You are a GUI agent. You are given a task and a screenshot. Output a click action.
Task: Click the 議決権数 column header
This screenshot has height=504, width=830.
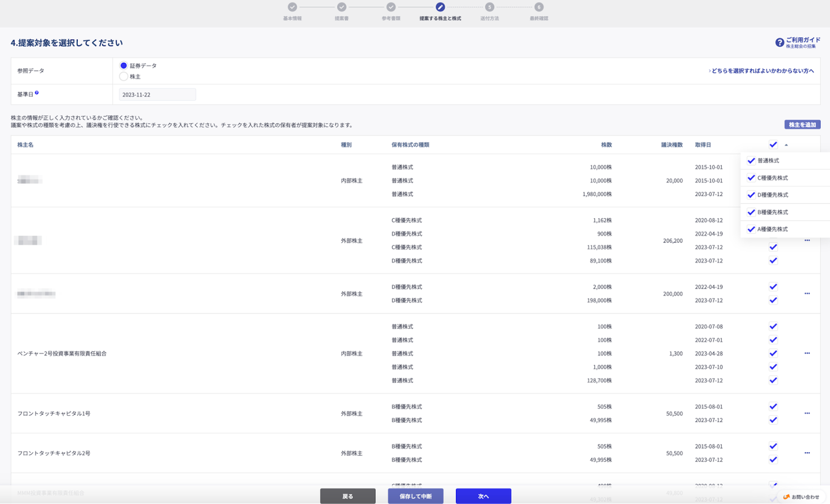coord(672,145)
